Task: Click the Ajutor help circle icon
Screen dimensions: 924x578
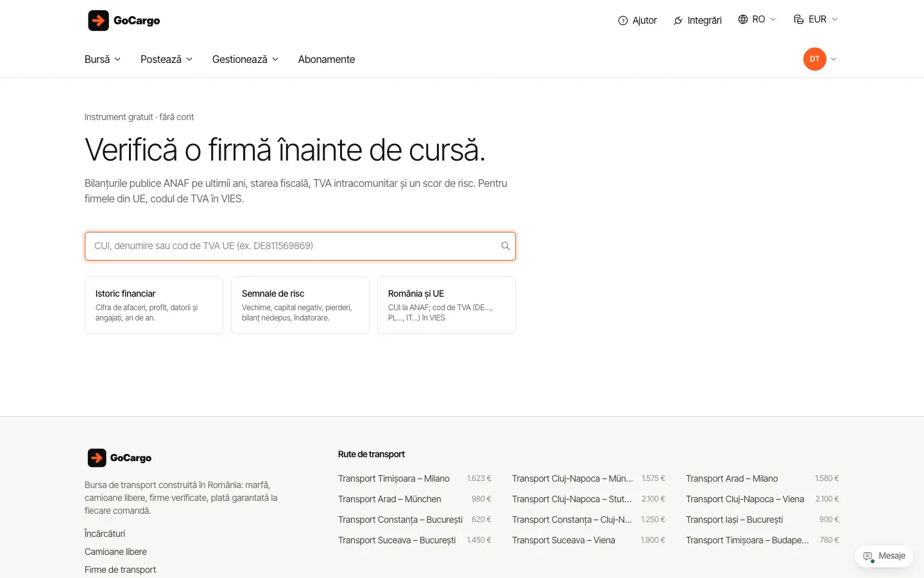Action: coord(622,21)
